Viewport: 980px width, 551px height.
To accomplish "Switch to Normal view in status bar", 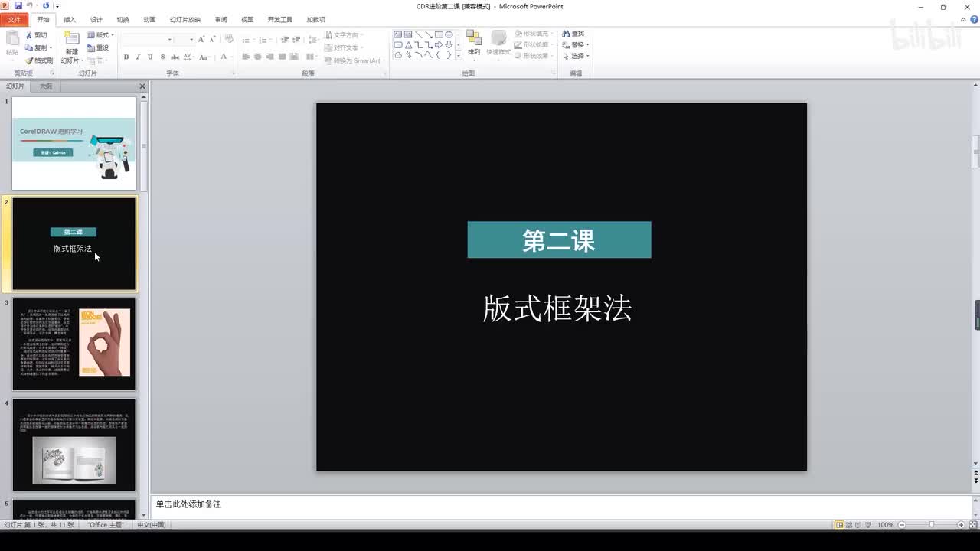I will 840,525.
